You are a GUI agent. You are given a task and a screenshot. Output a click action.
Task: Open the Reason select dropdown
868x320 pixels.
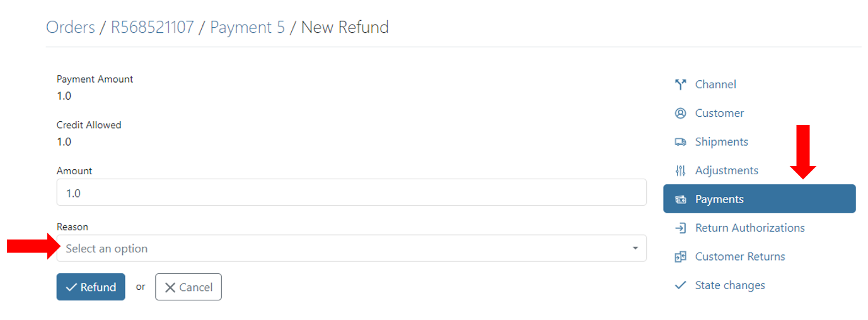click(x=352, y=249)
